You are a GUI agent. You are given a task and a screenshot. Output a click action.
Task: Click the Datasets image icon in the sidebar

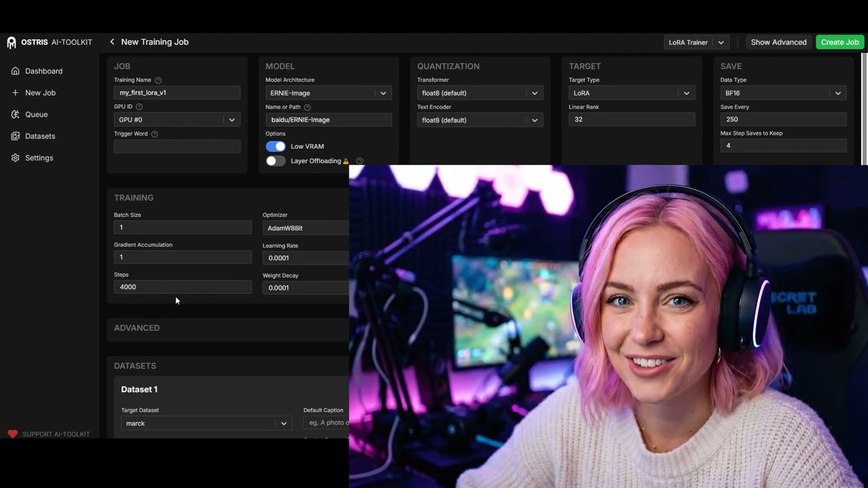(16, 136)
